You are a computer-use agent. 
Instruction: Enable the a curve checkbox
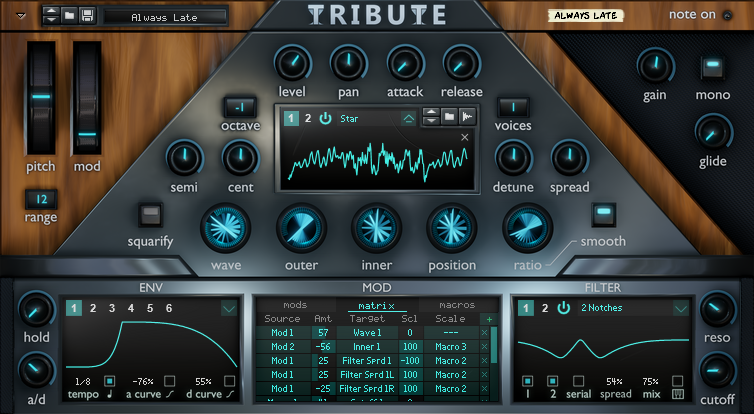tap(169, 381)
